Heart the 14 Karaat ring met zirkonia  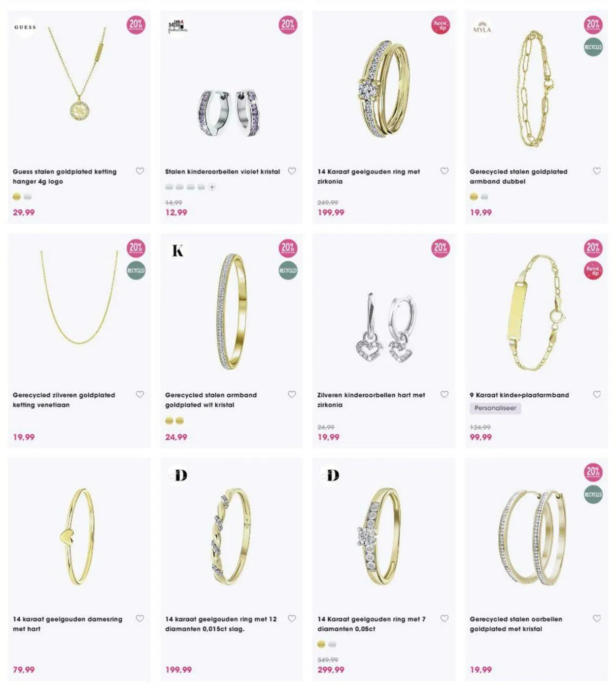(445, 171)
